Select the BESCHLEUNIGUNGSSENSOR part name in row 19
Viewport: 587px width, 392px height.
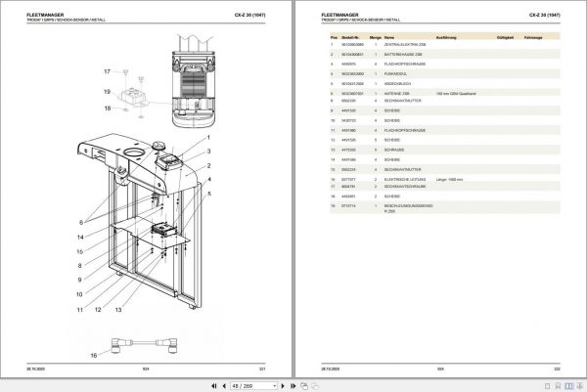(408, 208)
